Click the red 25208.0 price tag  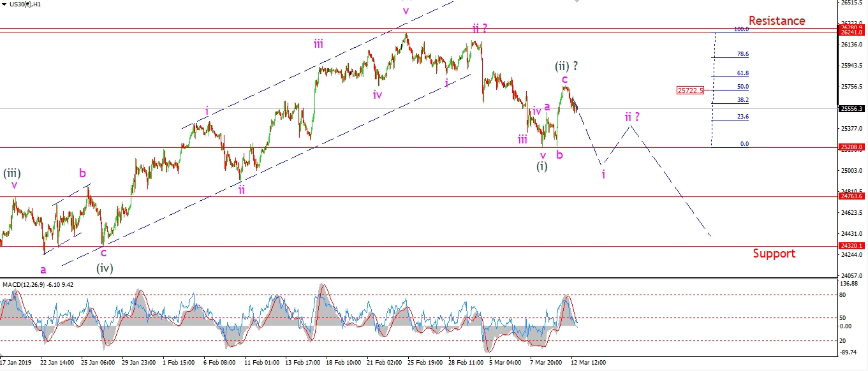click(x=852, y=147)
